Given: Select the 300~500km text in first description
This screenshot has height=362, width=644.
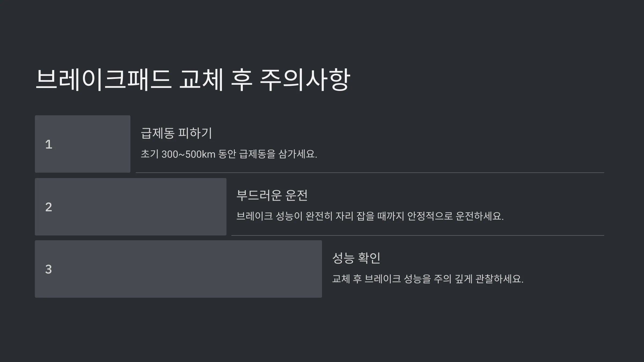Looking at the screenshot, I should click(x=188, y=154).
